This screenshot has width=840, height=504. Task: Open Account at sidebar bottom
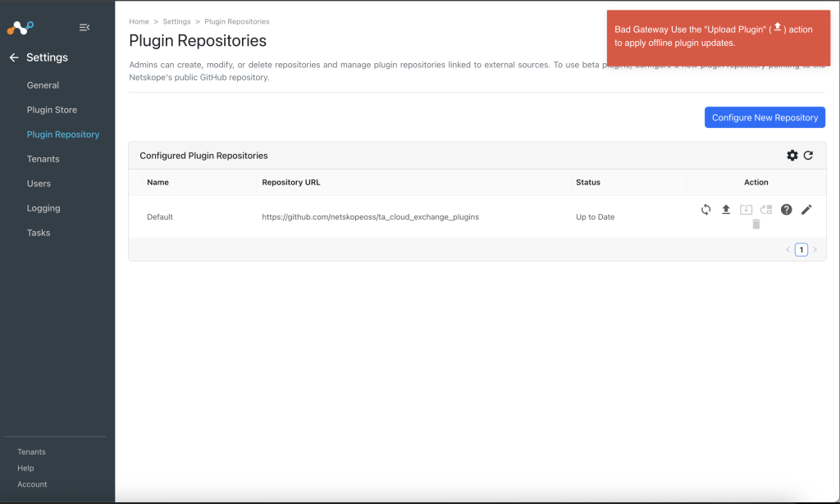point(32,484)
